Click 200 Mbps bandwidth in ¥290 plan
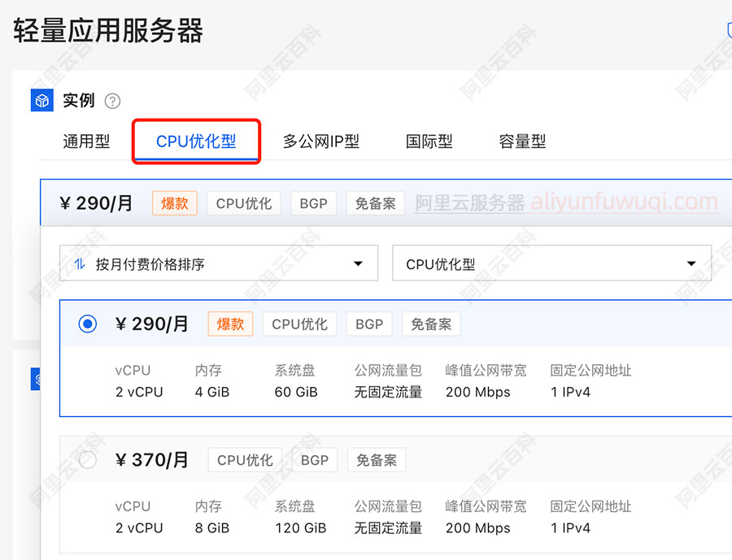Screen dimensions: 732x560 (478, 392)
